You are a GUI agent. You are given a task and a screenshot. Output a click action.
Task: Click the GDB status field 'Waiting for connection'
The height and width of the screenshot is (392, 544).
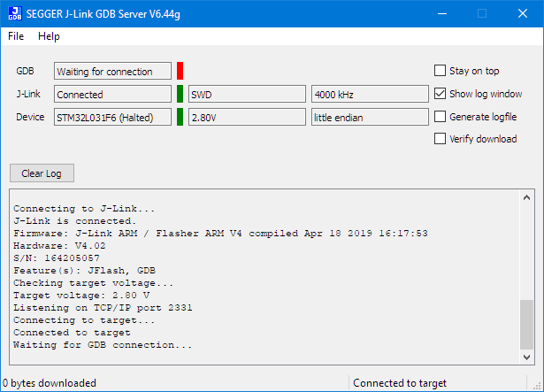pos(112,71)
